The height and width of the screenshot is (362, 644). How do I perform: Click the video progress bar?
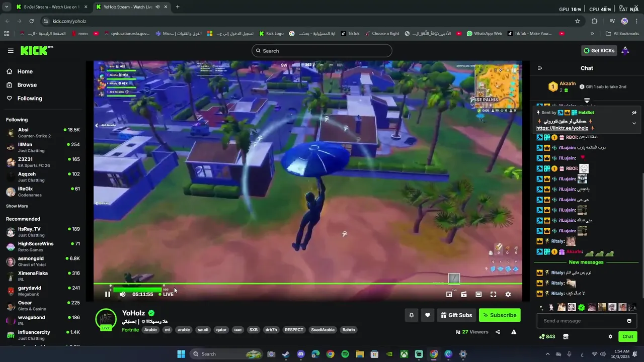[307, 284]
